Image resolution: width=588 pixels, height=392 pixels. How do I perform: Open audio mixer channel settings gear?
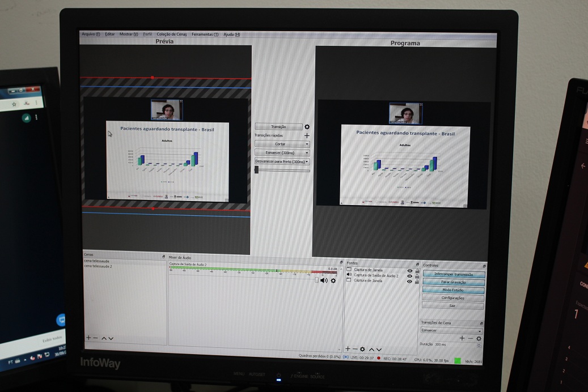pos(333,280)
